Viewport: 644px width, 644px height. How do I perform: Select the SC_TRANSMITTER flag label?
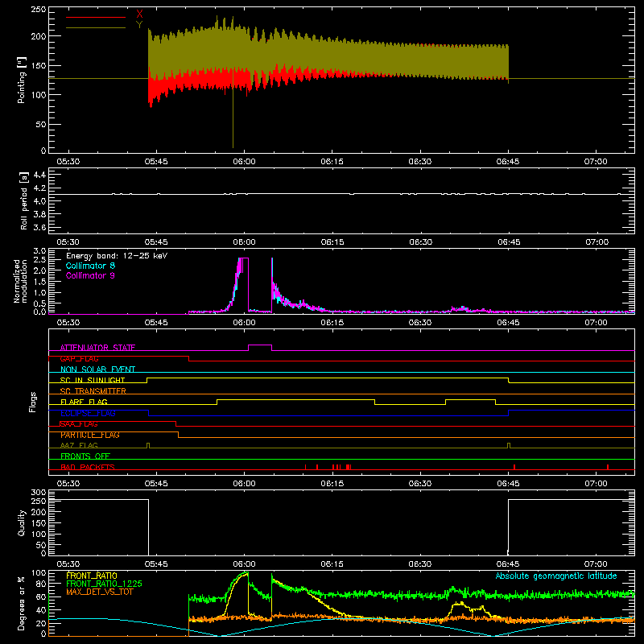(x=93, y=391)
